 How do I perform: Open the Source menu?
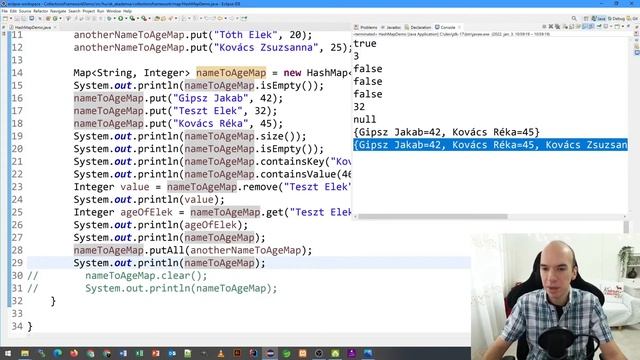25,11
